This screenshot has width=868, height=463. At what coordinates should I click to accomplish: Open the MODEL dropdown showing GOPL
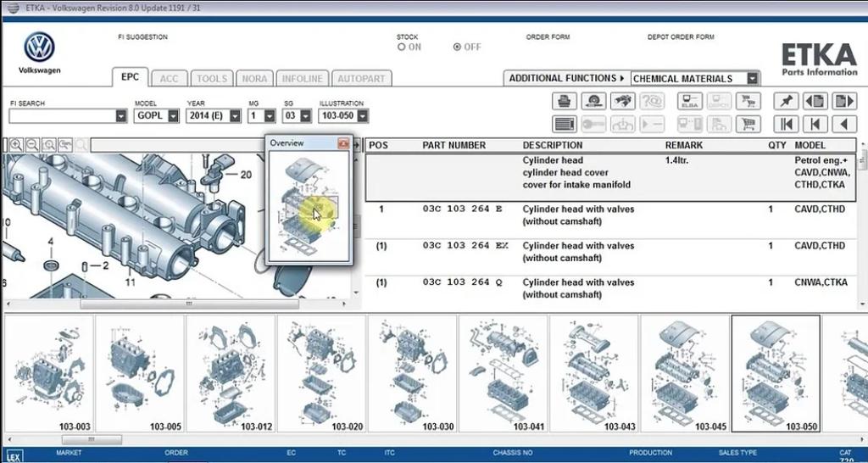[173, 116]
